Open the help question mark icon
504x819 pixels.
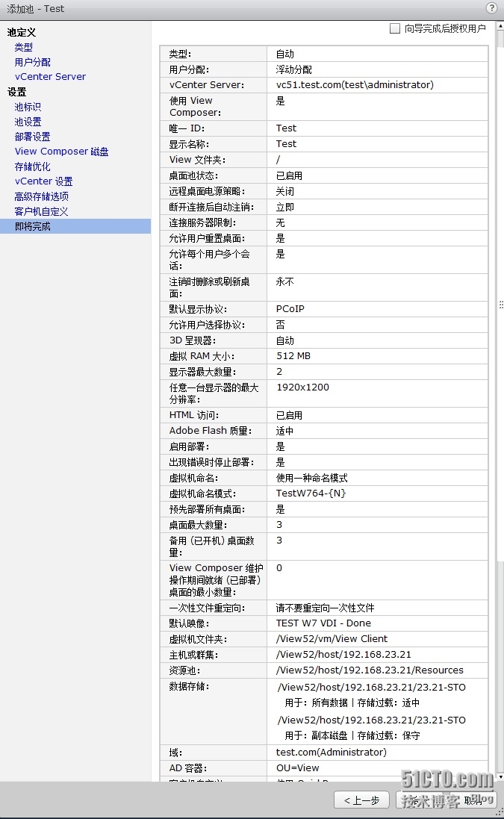(491, 7)
